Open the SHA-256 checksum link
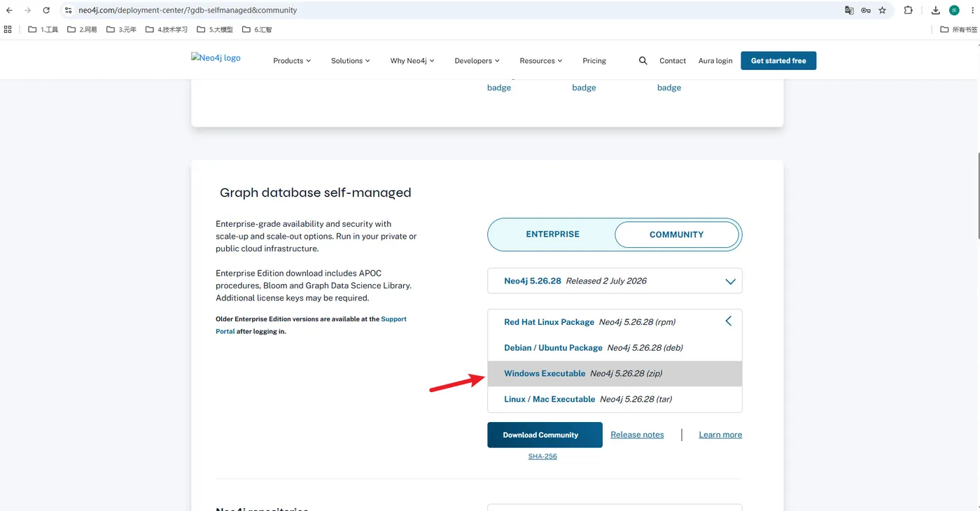This screenshot has width=980, height=511. 542,456
